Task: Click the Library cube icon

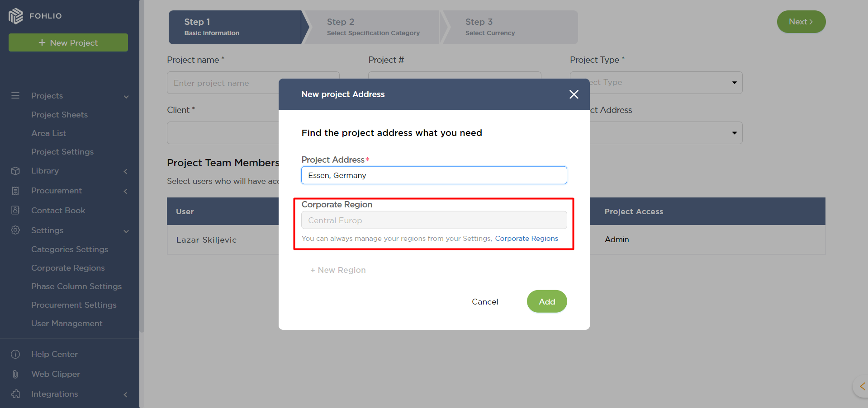Action: click(15, 171)
